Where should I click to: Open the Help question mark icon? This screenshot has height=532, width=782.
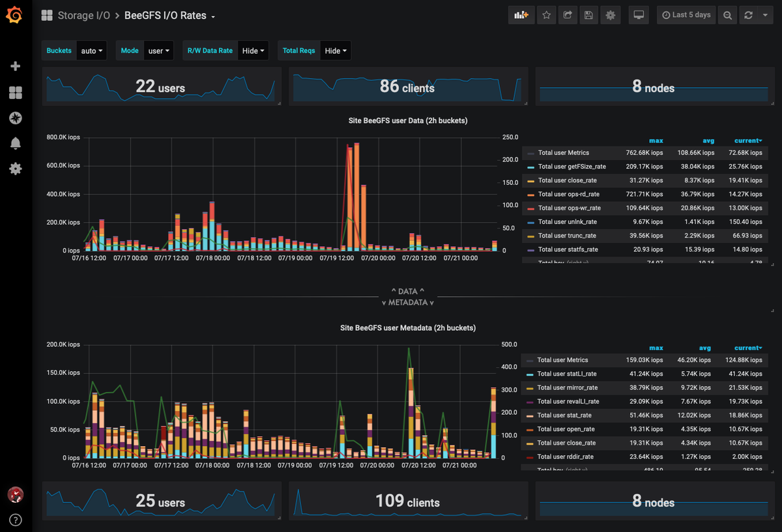[16, 520]
